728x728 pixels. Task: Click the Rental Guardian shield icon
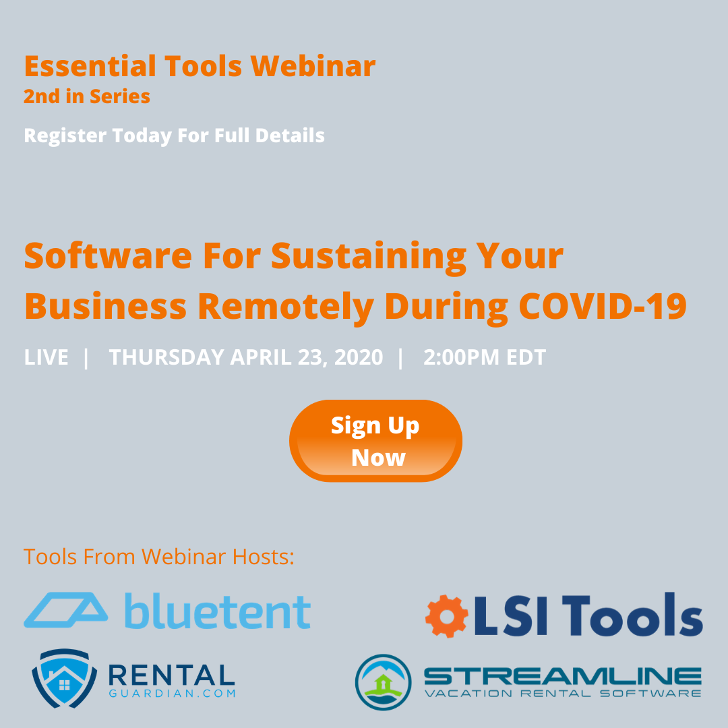coord(64,679)
